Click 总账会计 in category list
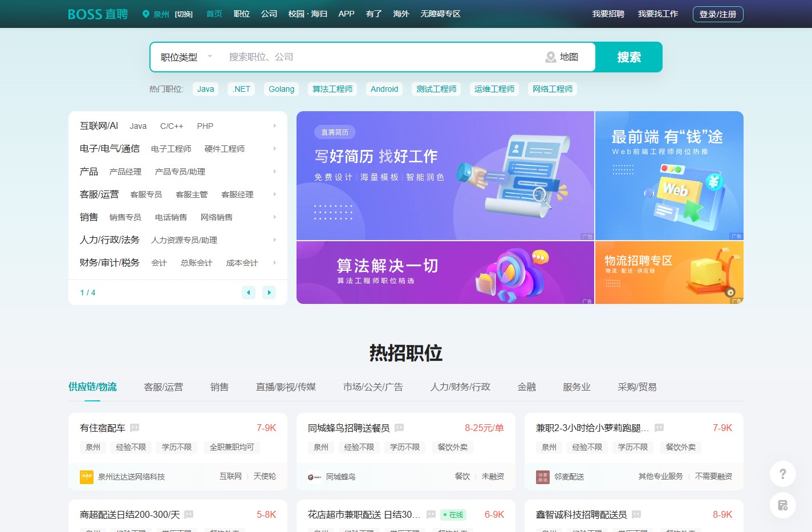This screenshot has height=532, width=812. [197, 263]
